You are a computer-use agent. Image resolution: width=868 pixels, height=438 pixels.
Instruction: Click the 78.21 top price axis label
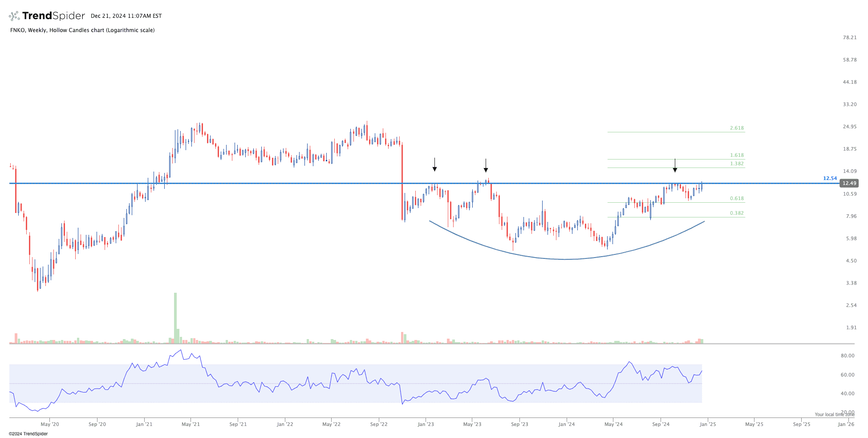849,37
